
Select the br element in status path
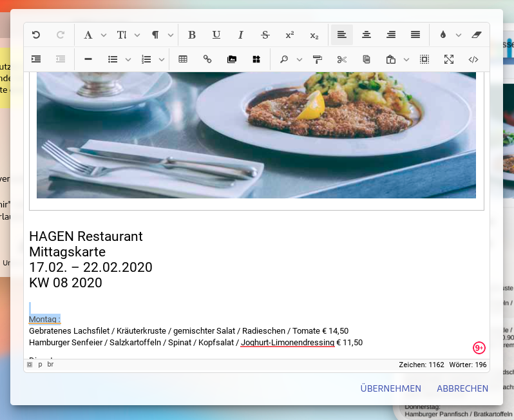[50, 365]
